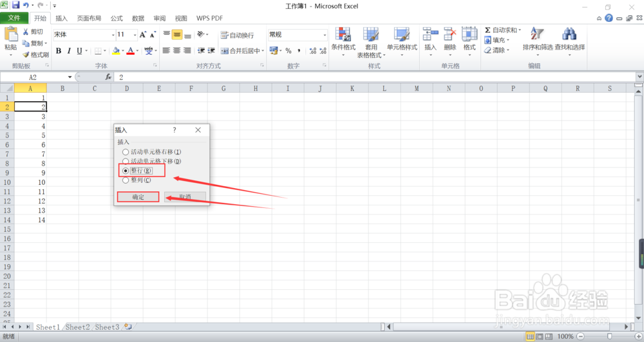The image size is (644, 342).
Task: Click the decrease decimal places icon
Action: [x=323, y=50]
